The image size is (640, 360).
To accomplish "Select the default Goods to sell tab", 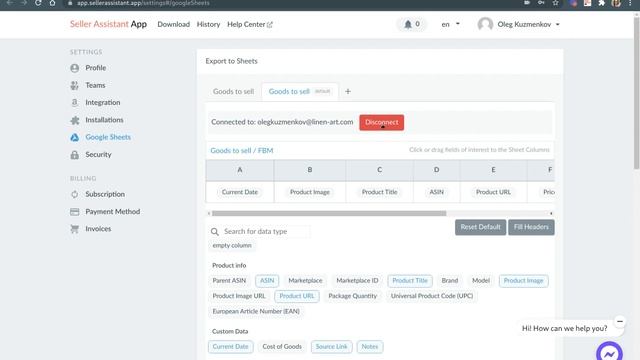I will [x=300, y=91].
